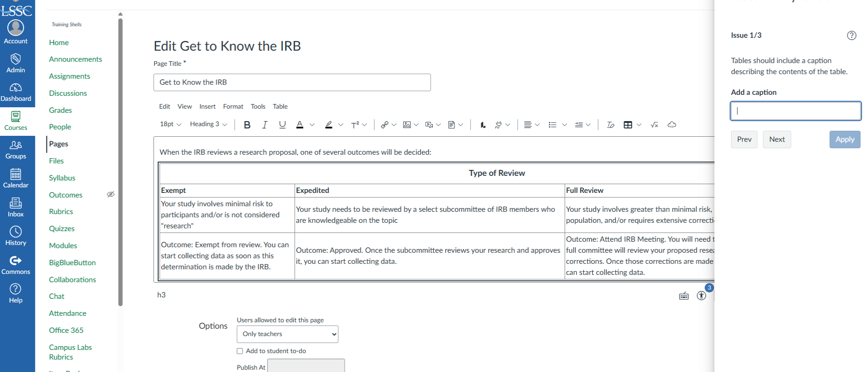Toggle bold formatting in the editor toolbar
Viewport: 868px width, 372px height.
247,125
